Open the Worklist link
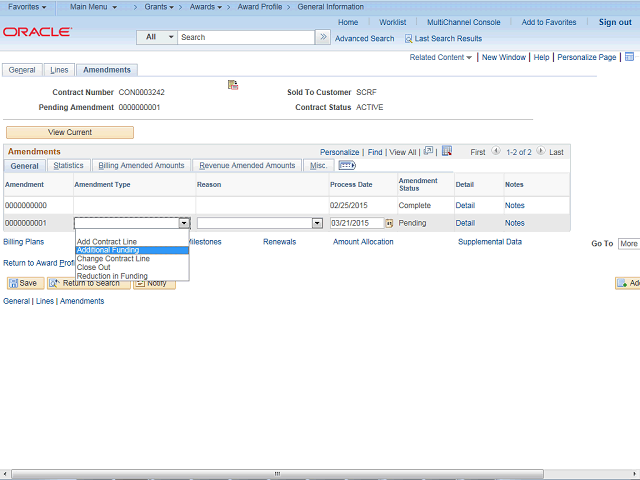 pyautogui.click(x=392, y=22)
